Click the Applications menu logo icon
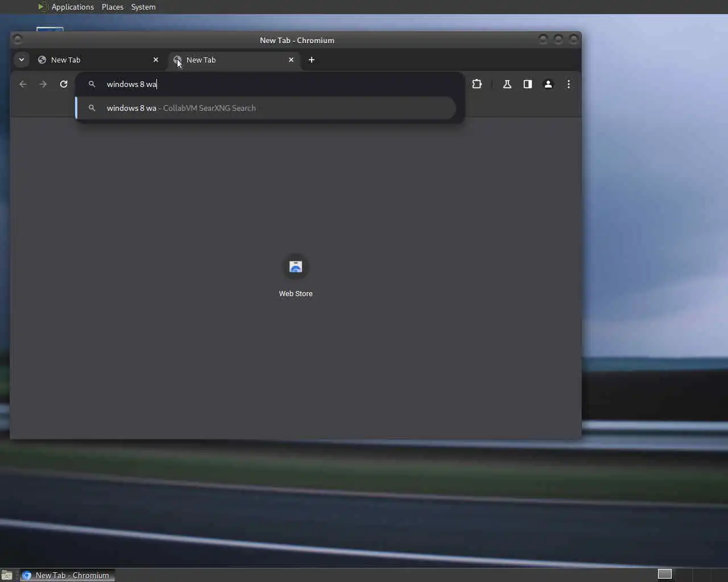 pyautogui.click(x=43, y=7)
